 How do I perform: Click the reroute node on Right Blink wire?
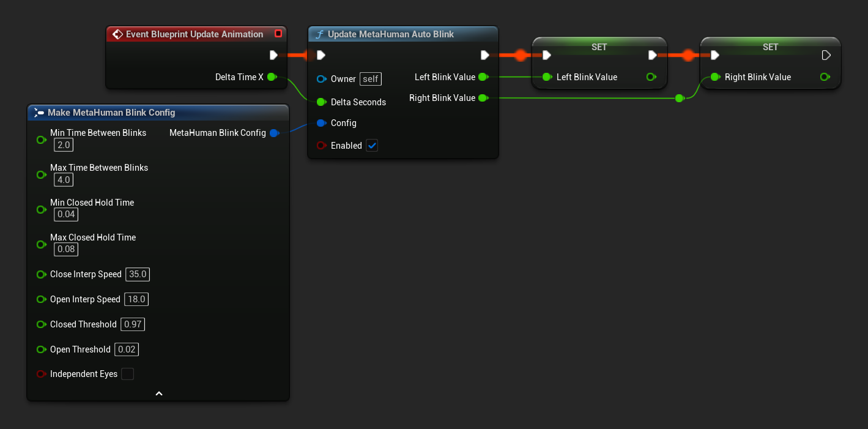point(679,98)
